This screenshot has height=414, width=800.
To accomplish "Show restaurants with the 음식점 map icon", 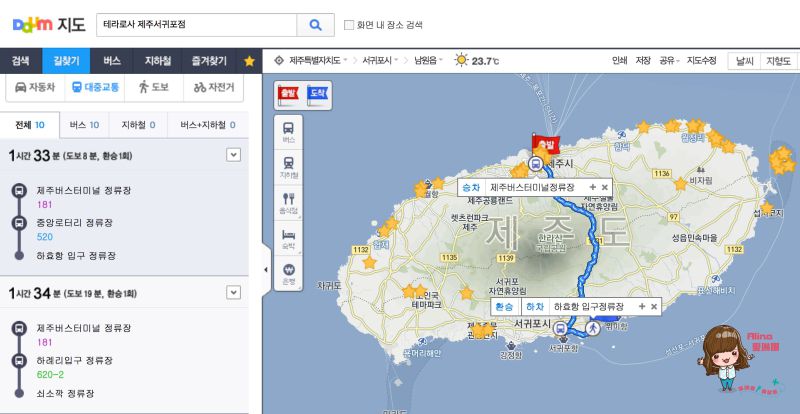I will coord(288,203).
